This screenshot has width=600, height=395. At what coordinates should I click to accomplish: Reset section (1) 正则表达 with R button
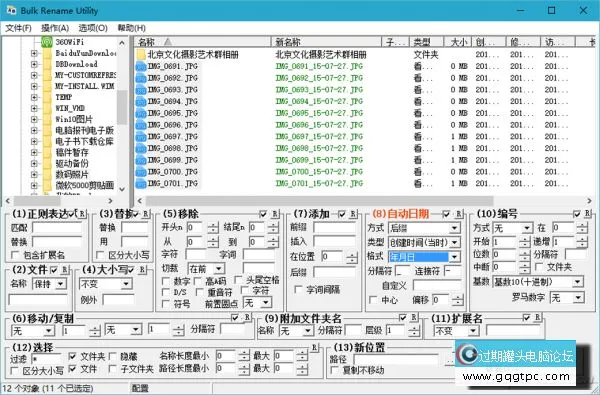click(81, 214)
